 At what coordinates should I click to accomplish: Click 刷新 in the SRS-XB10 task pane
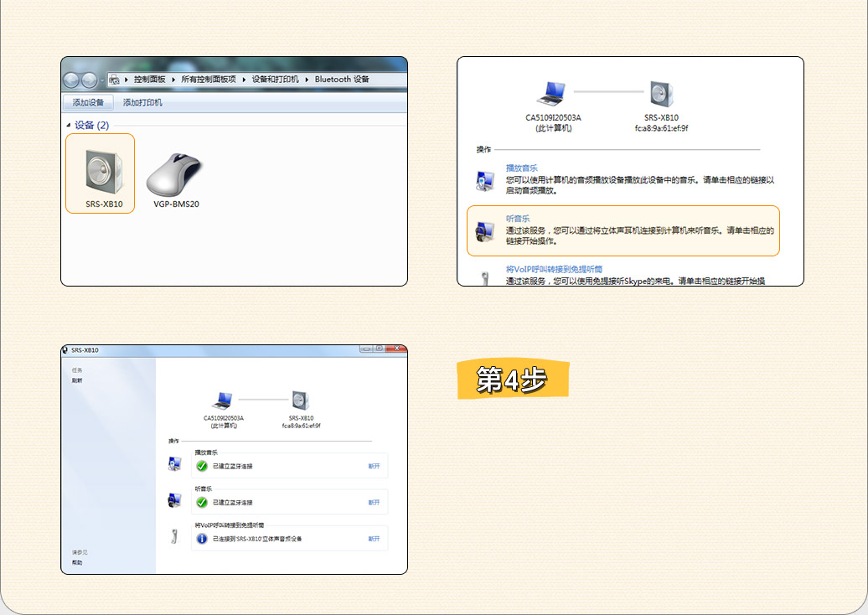tap(77, 380)
